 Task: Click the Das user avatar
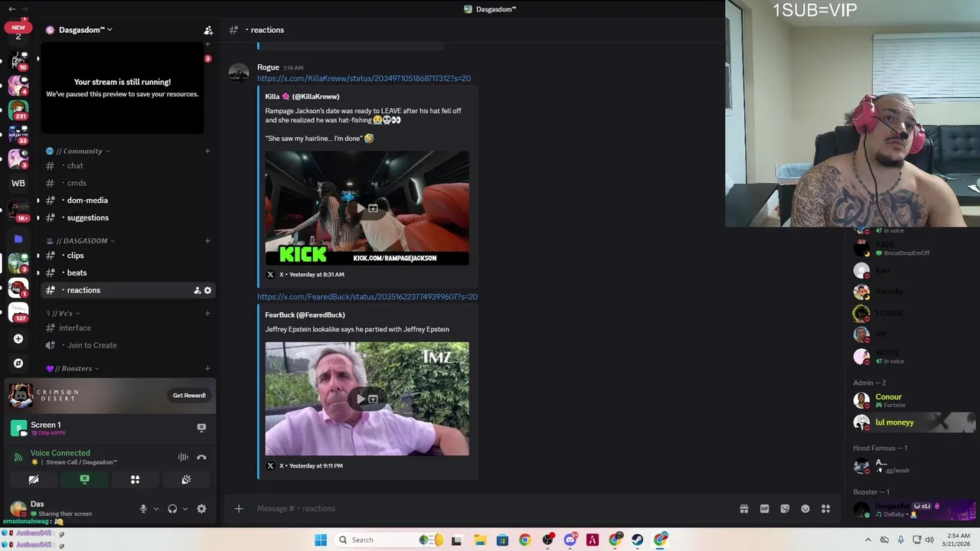point(18,508)
